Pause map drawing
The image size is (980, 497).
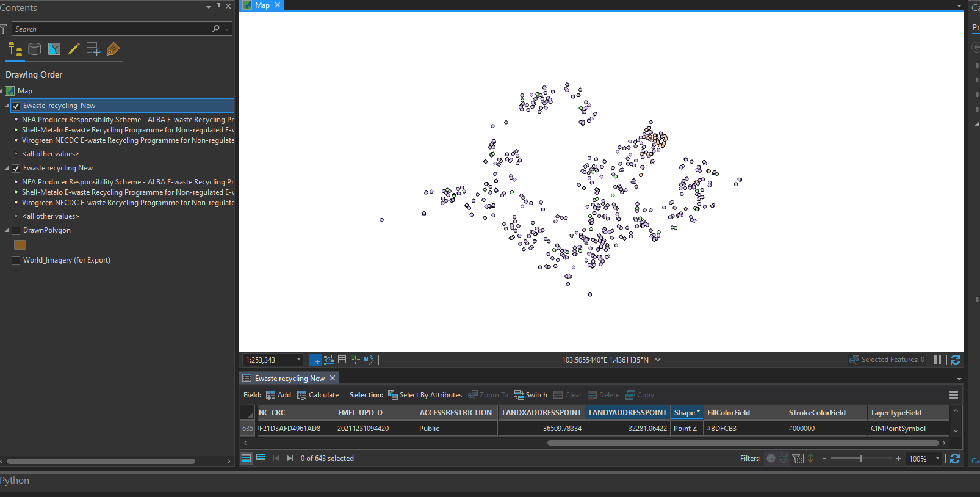point(938,360)
